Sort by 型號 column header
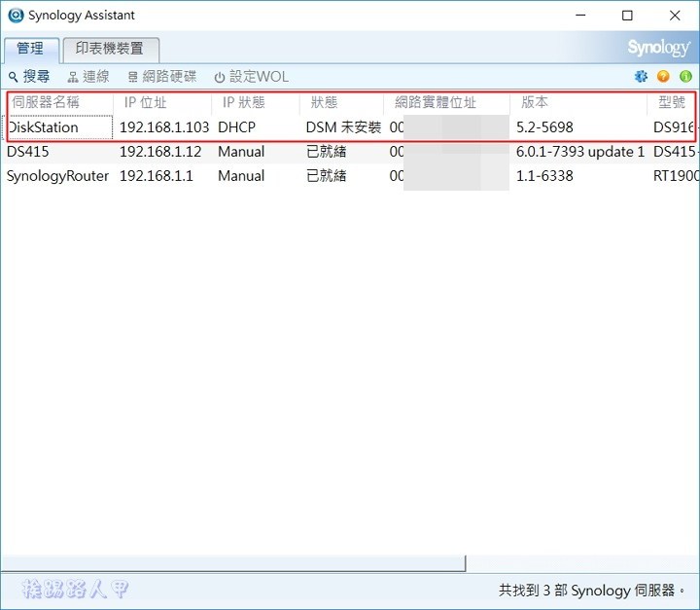This screenshot has height=610, width=700. [672, 102]
